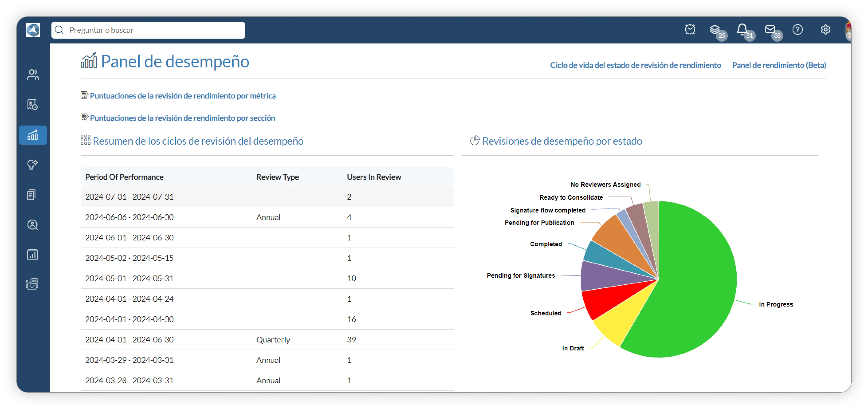Open Puntuaciones de la revisión por sección link

click(182, 118)
